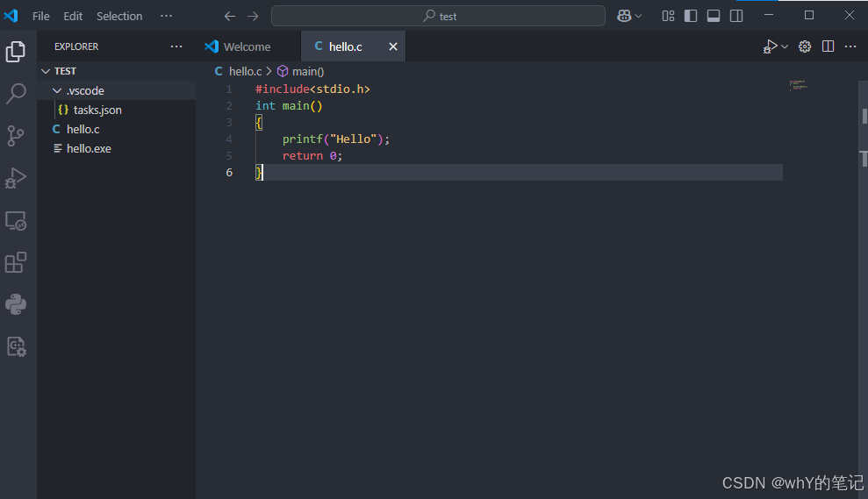Click the code minimap preview

(799, 85)
